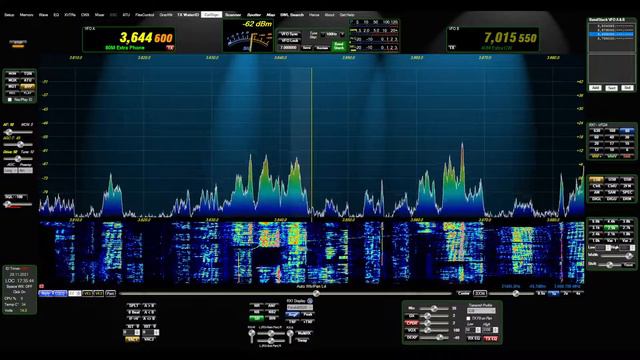Open the Tune Step dropdown
Image resolution: width=640 pixels, height=360 pixels.
pyautogui.click(x=332, y=34)
